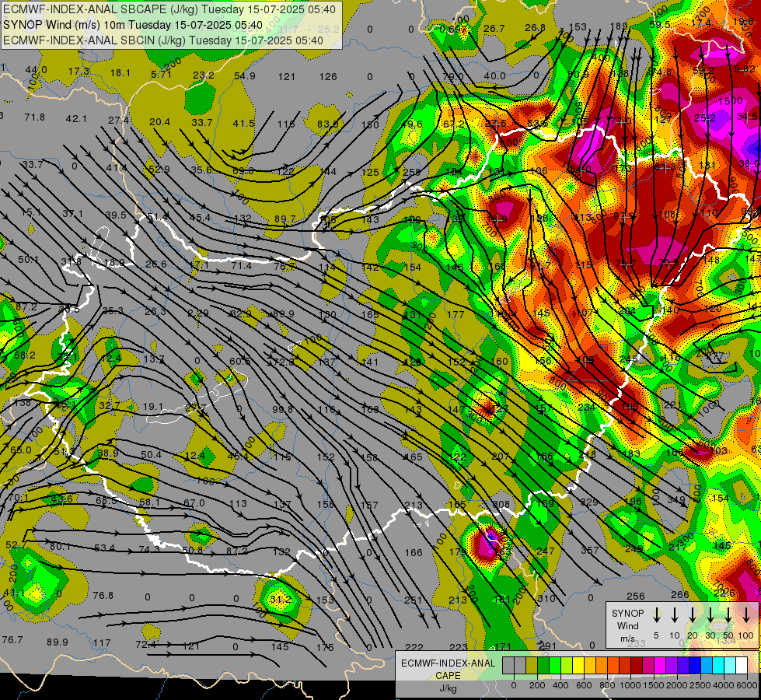
Task: Click the map value '17.3'
Action: tap(79, 72)
